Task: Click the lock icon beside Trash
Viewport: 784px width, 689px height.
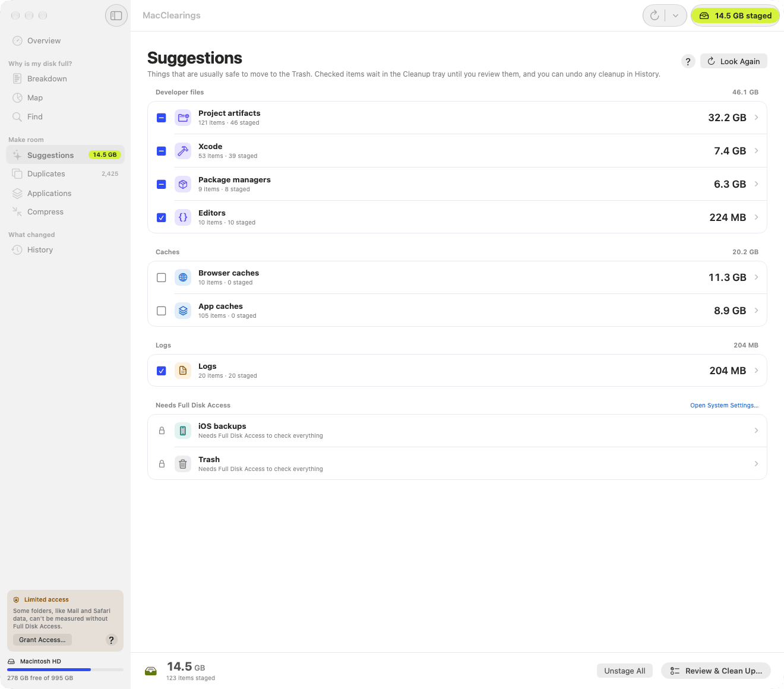Action: click(x=162, y=464)
